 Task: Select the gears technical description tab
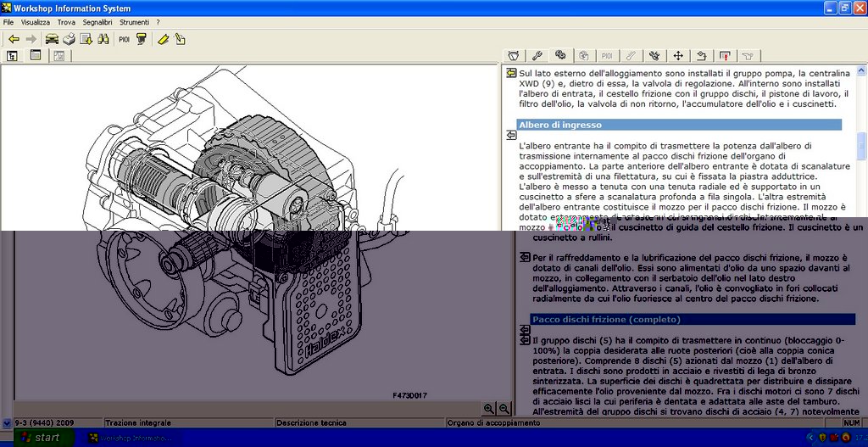point(560,55)
